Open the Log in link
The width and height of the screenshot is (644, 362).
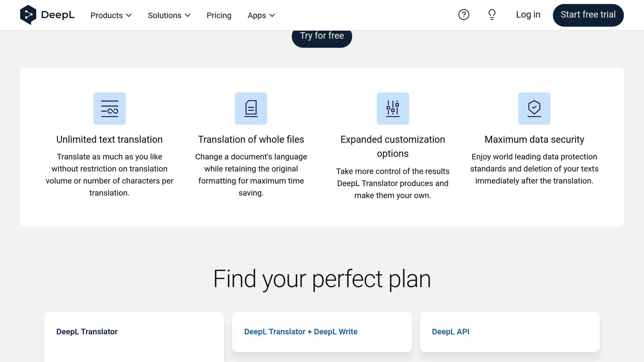[x=528, y=14]
